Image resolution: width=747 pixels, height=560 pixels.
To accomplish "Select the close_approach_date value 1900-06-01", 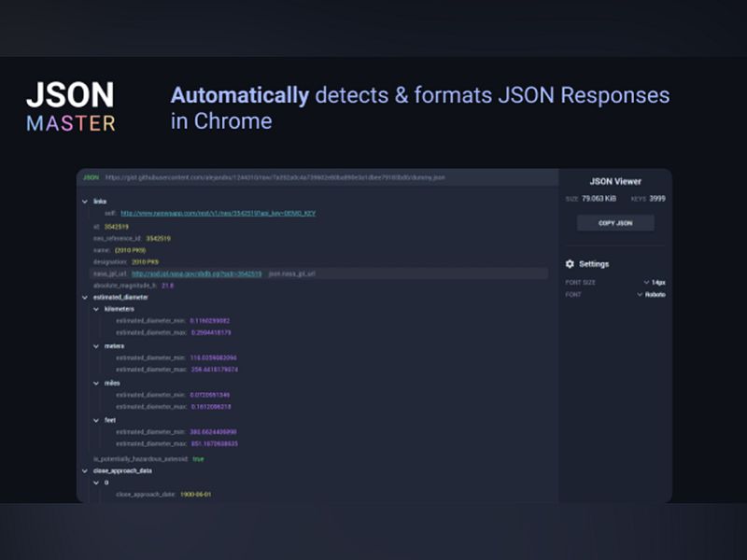I will [196, 495].
